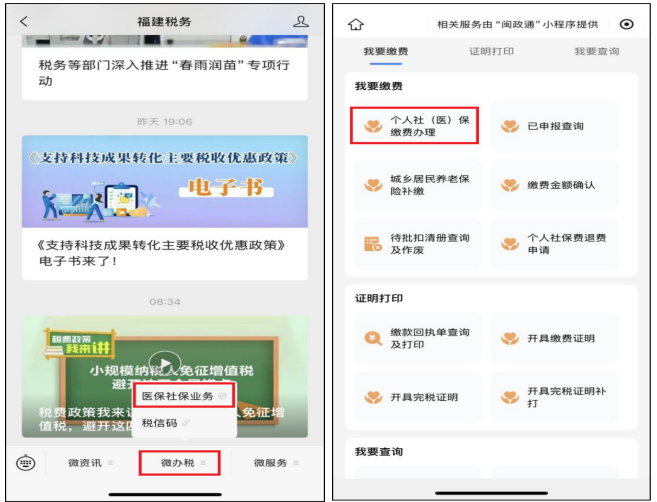The width and height of the screenshot is (657, 502).
Task: Open 个人社（医）保缴费办理 service
Action: [x=414, y=126]
